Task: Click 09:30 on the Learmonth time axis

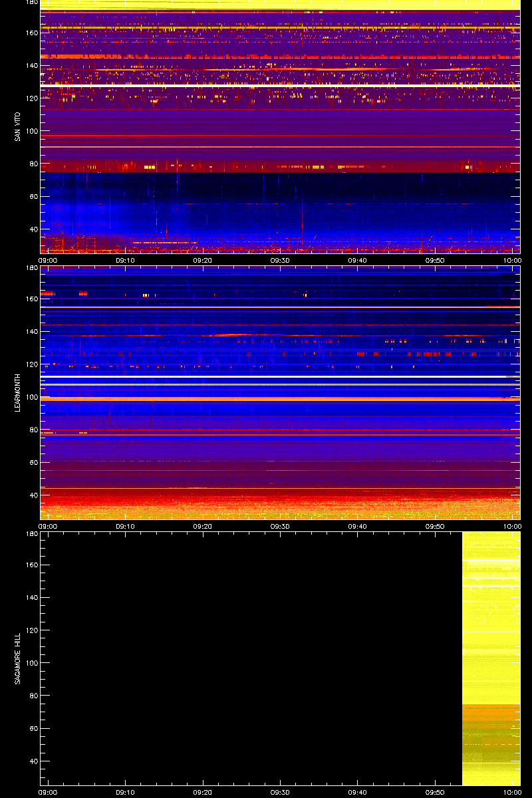Action: (280, 527)
